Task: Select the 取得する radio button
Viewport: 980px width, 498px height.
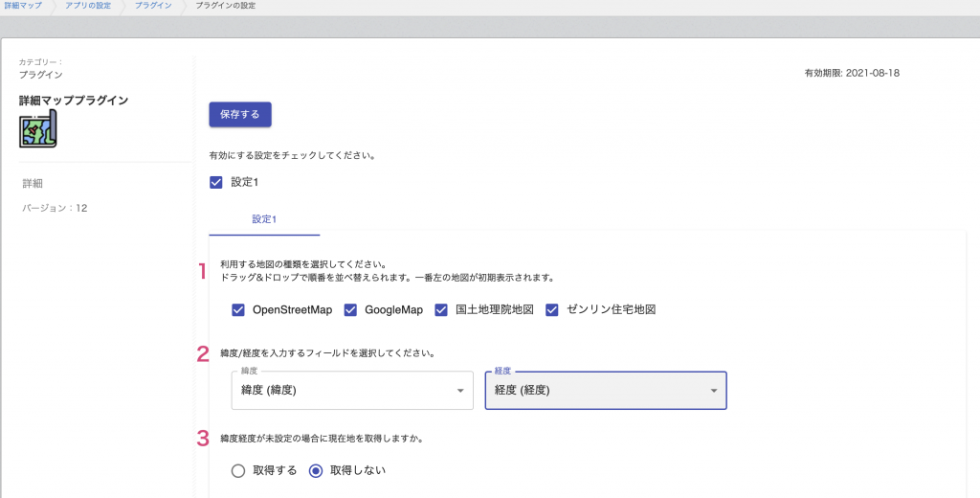Action: [238, 471]
